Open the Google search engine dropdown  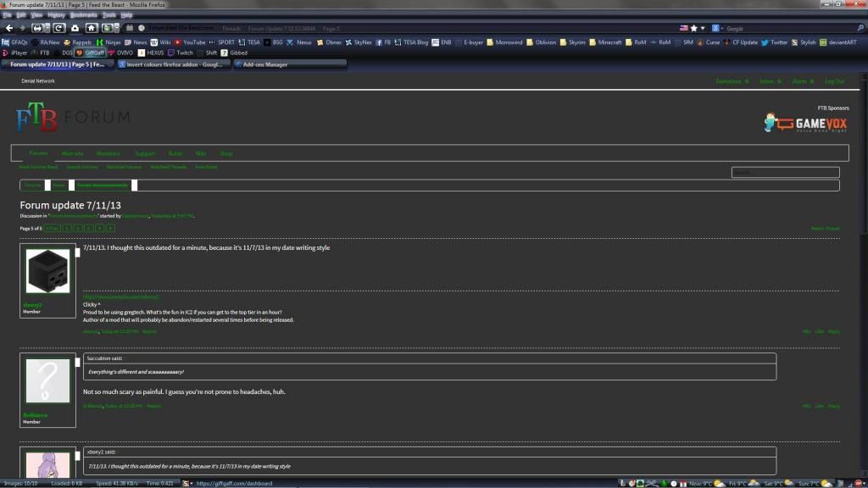click(717, 28)
